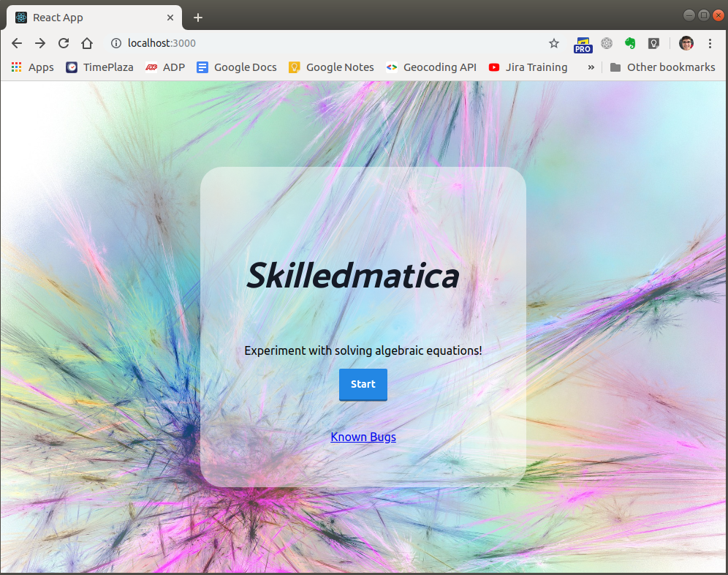This screenshot has height=575, width=728.
Task: Click the 'Experiment with solving algebraic equations!' text
Action: [x=363, y=350]
